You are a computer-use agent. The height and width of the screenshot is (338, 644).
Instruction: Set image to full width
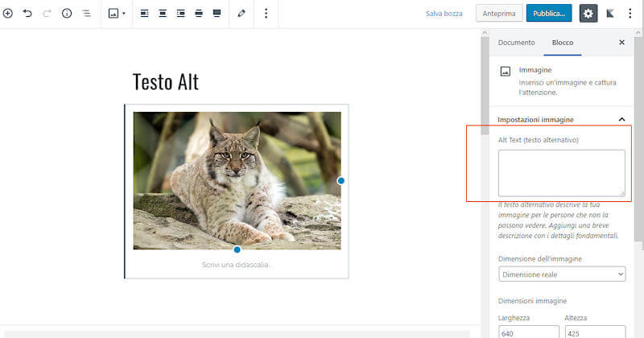click(x=217, y=14)
